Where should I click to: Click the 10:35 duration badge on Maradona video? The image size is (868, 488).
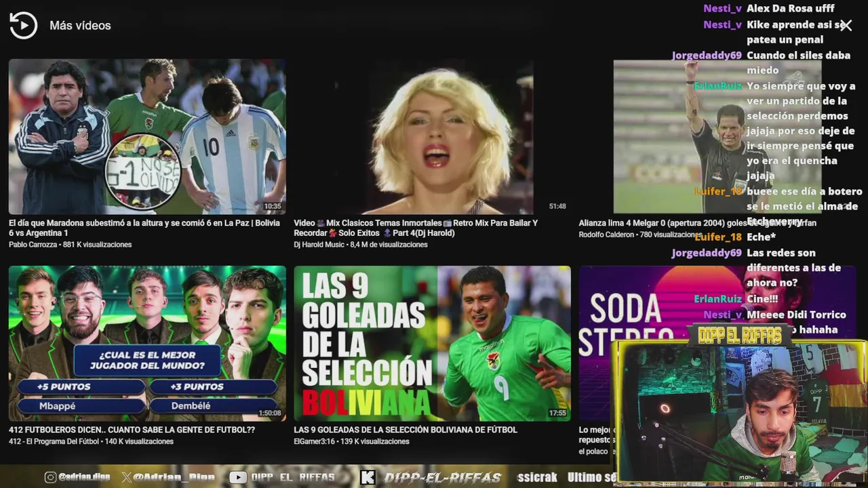[x=272, y=206]
